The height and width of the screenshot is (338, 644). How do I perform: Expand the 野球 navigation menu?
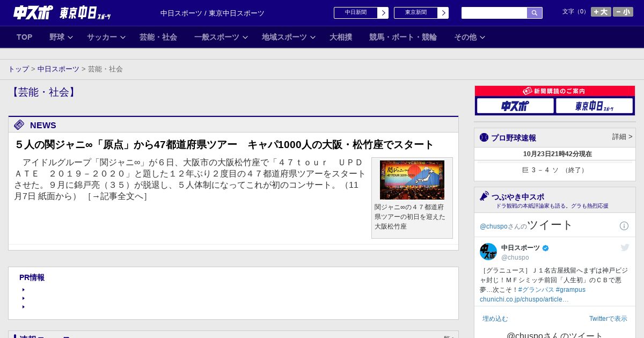click(x=61, y=37)
